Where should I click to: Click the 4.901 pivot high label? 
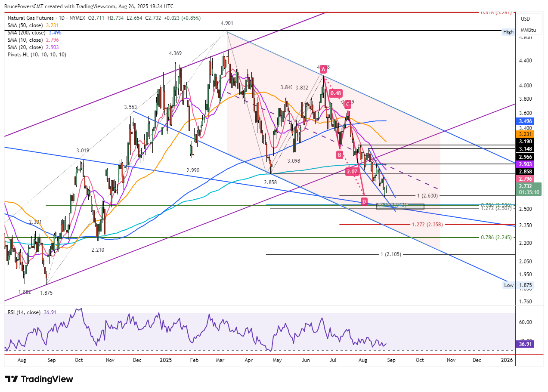pos(227,23)
